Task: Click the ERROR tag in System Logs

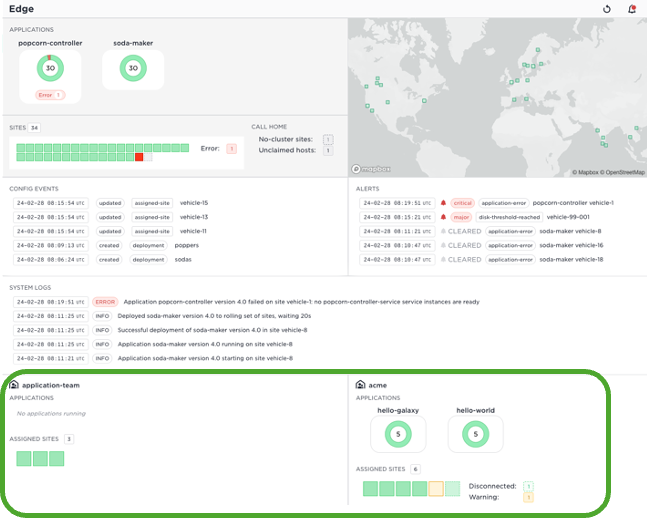Action: (x=105, y=302)
